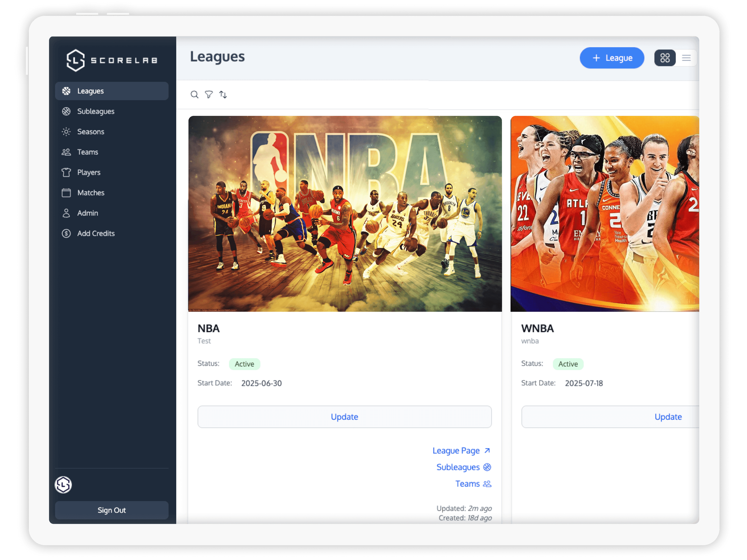Click the user avatar above Sign Out
The width and height of the screenshot is (747, 560).
(x=63, y=485)
